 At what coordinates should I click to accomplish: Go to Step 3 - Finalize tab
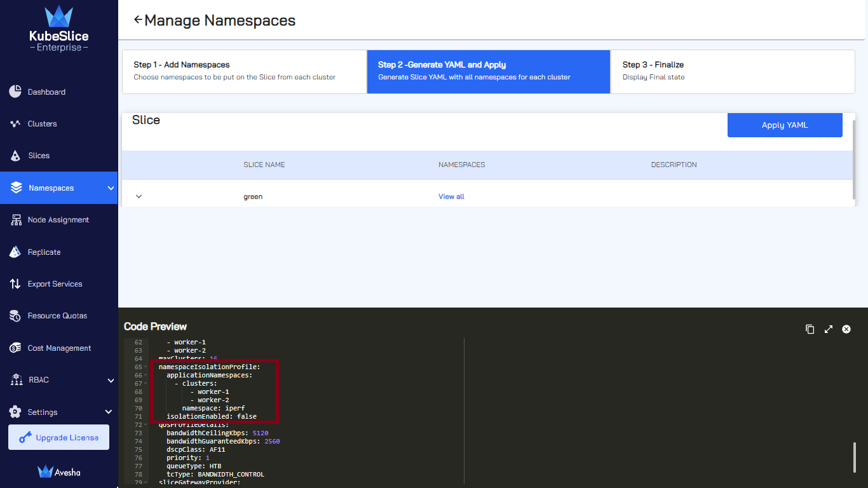733,72
